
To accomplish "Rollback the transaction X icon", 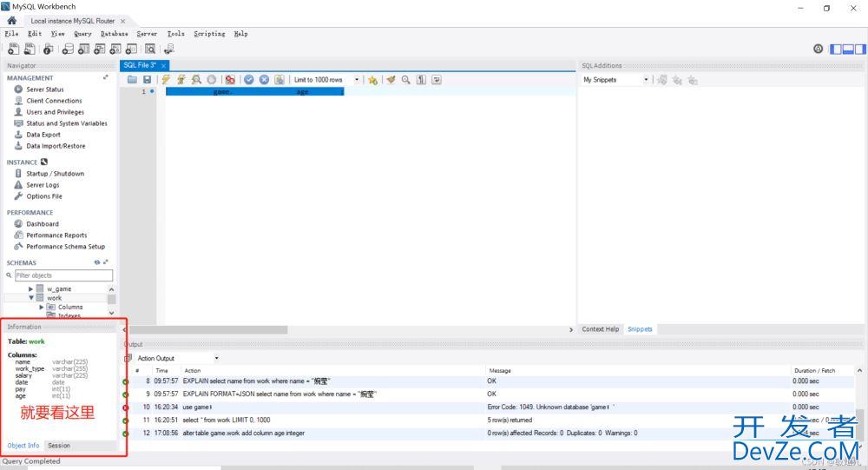I will pyautogui.click(x=265, y=80).
